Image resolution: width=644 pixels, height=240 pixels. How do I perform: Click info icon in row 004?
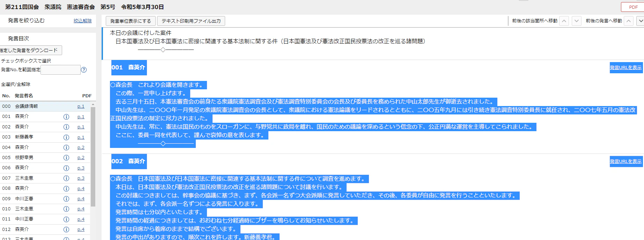[66, 148]
